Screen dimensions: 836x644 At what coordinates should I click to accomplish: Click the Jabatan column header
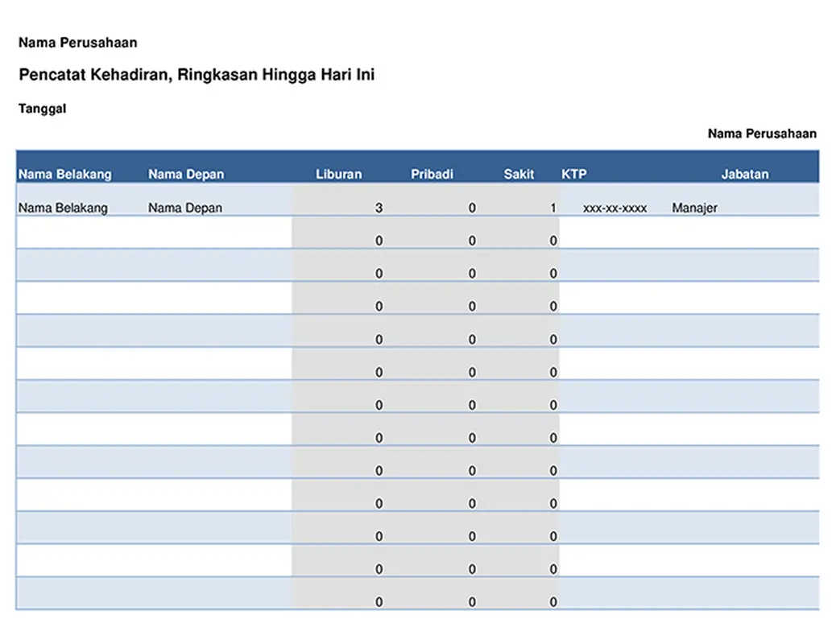745,174
